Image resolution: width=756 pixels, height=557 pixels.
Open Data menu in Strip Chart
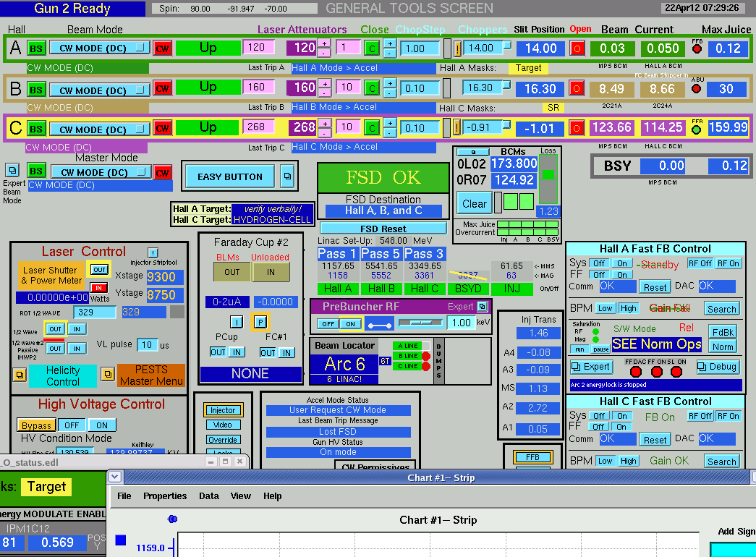[209, 496]
